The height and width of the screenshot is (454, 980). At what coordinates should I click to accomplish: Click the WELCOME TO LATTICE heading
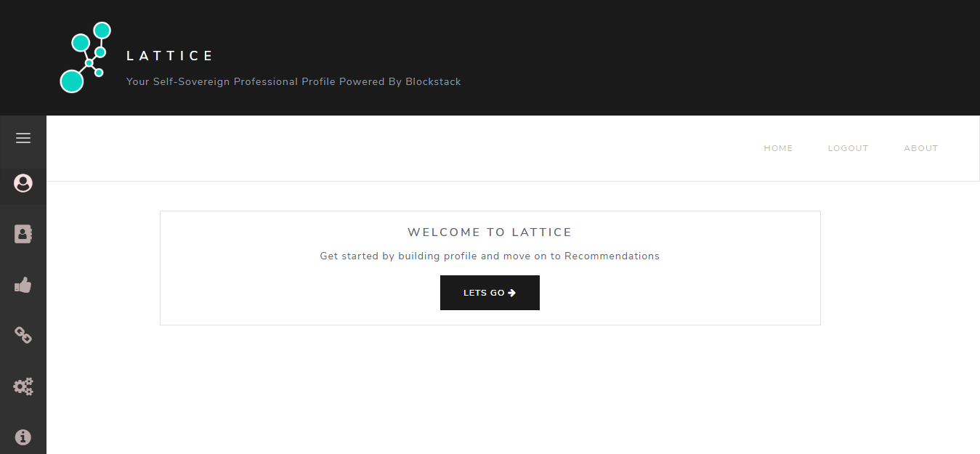pyautogui.click(x=490, y=232)
